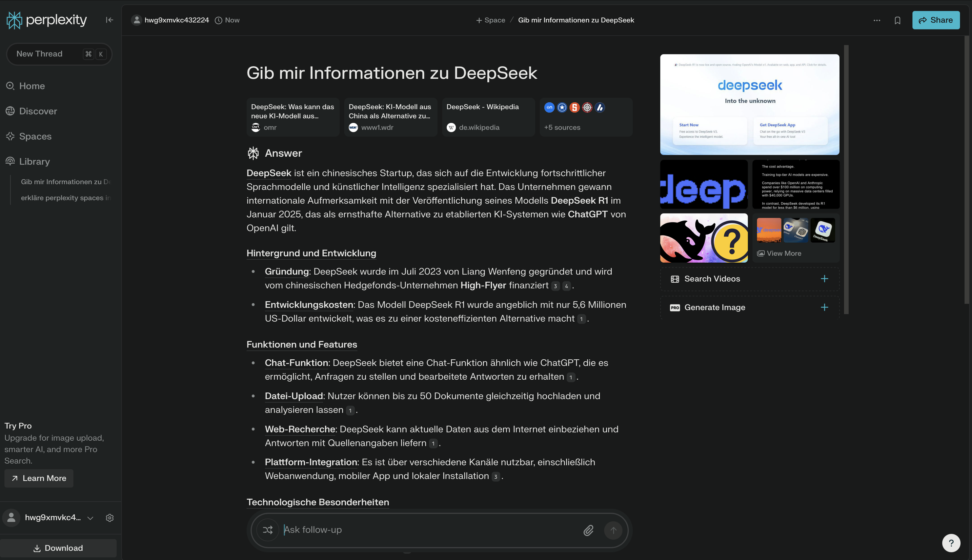972x560 pixels.
Task: Click the small image collage thumbnails above View More
Action: (x=796, y=230)
